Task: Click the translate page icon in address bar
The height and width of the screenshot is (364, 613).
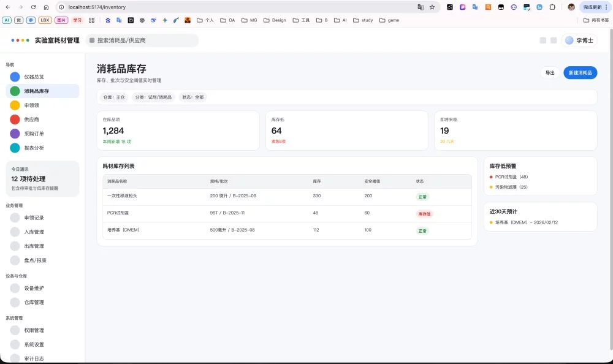Action: 421,7
